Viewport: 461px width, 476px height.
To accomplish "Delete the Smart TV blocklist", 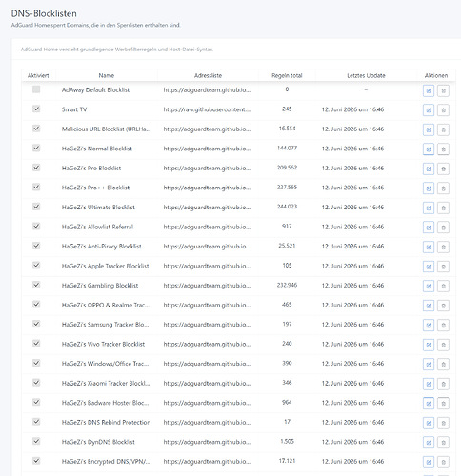I will point(443,110).
